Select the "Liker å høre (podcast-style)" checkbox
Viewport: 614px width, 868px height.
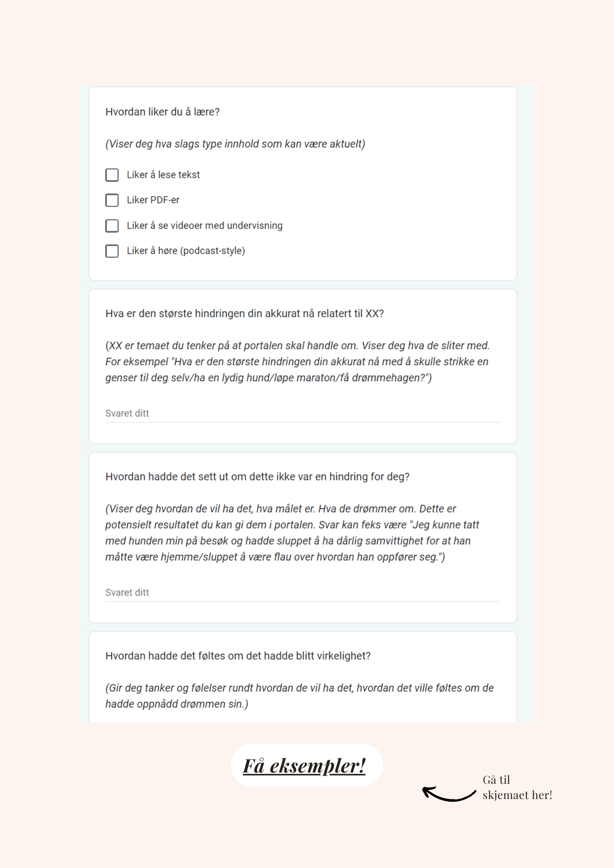(112, 251)
